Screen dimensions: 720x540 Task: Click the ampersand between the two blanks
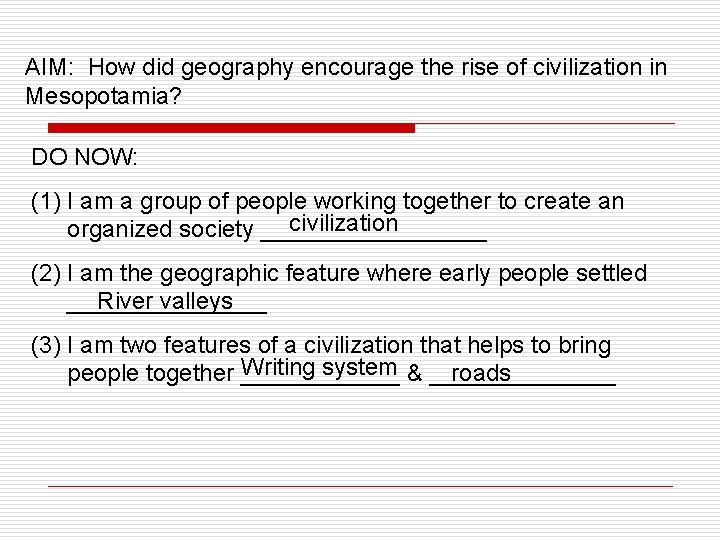click(x=414, y=373)
